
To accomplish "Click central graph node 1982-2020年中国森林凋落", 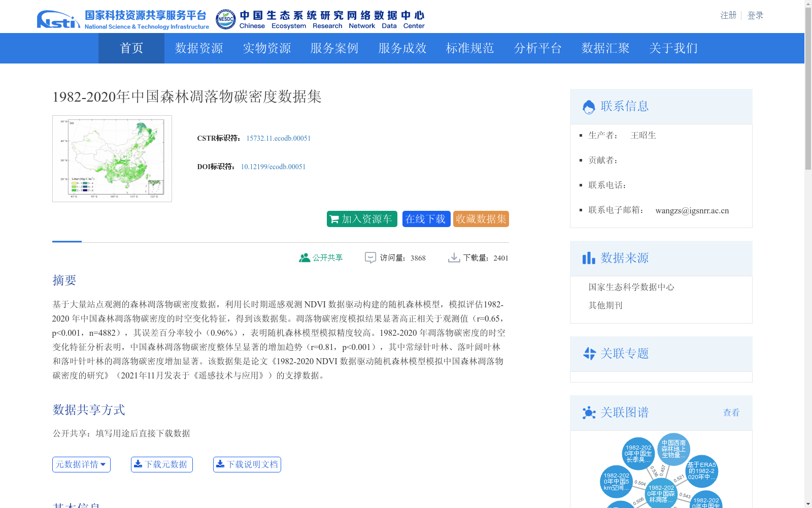I will tap(661, 494).
